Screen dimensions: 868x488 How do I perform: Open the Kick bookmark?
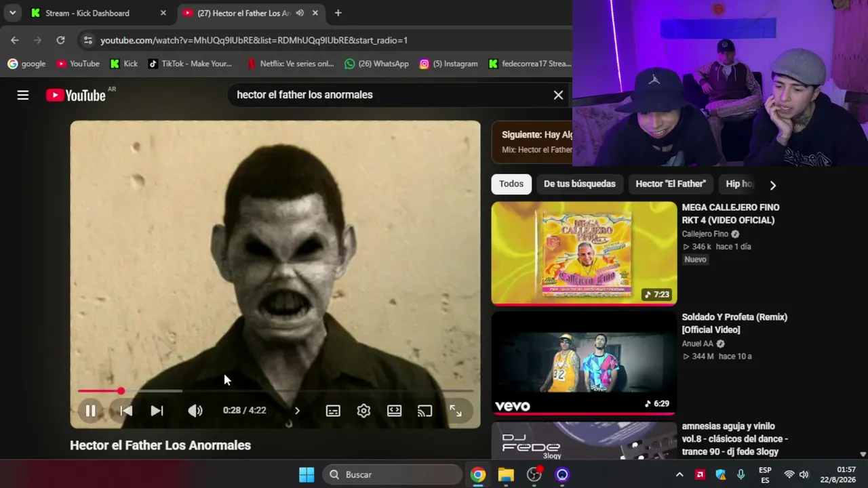124,64
